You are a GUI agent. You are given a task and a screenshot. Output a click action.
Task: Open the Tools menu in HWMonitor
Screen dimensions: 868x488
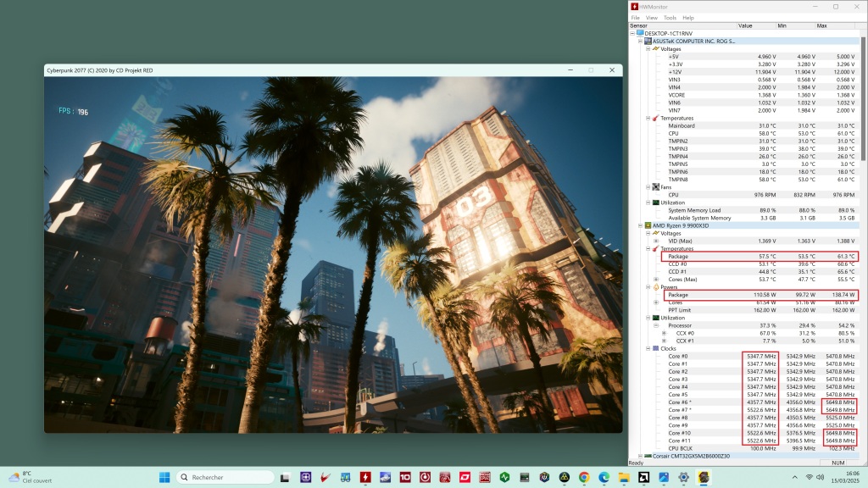pyautogui.click(x=670, y=18)
